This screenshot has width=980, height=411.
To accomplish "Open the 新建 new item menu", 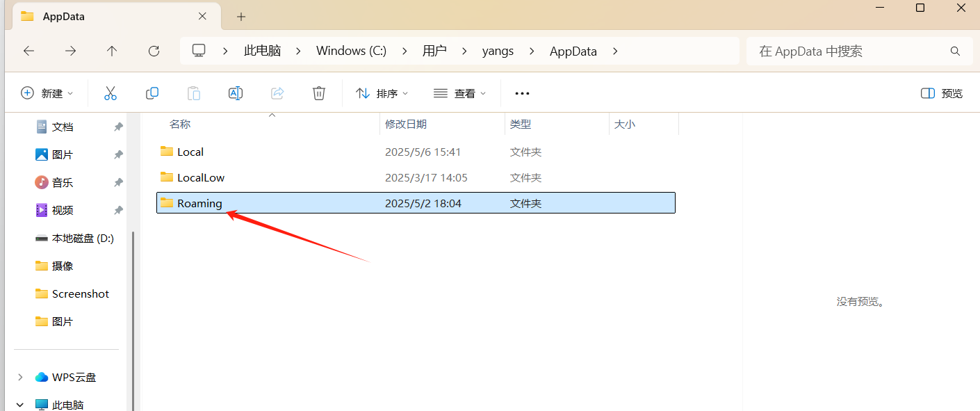I will (47, 92).
